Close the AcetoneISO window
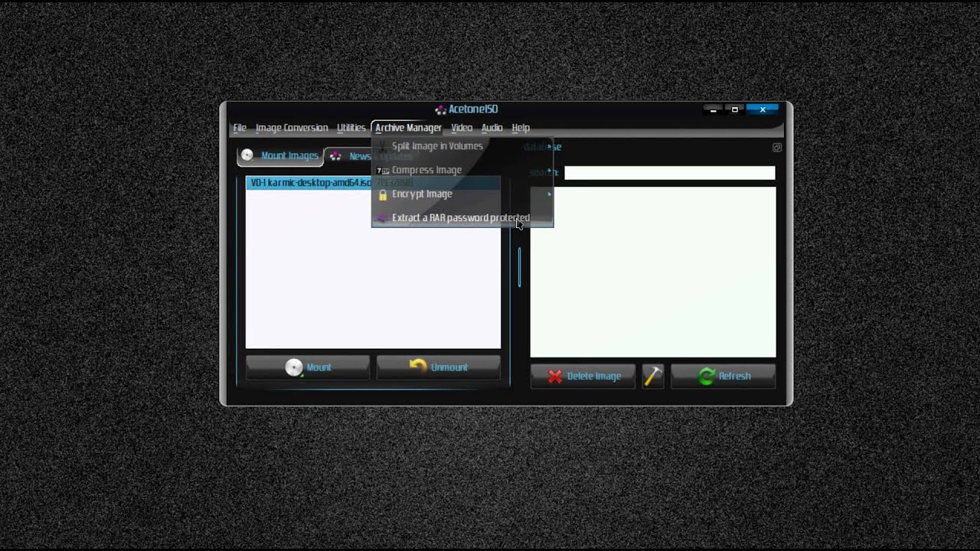The height and width of the screenshot is (551, 980). pos(762,110)
